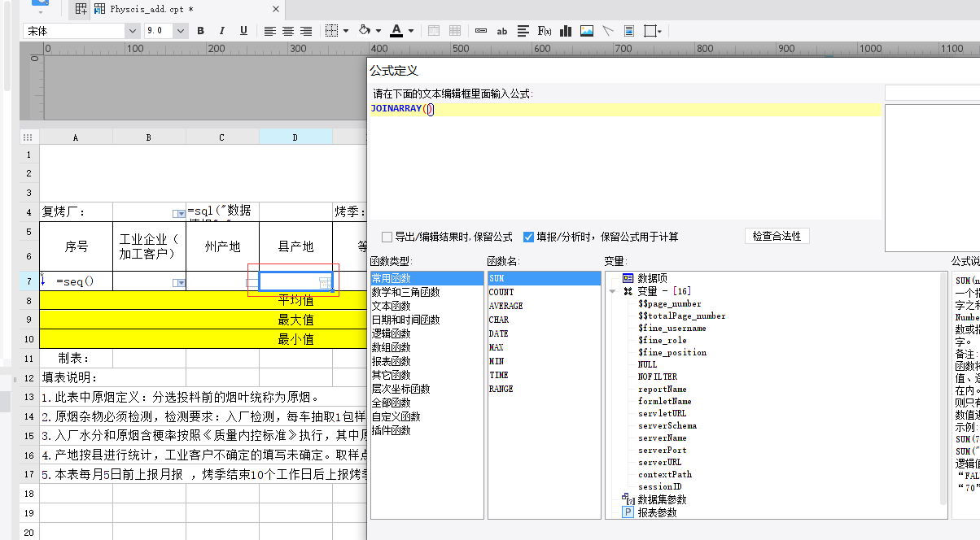Click the yellow 平均值 row
The height and width of the screenshot is (540, 980).
203,301
